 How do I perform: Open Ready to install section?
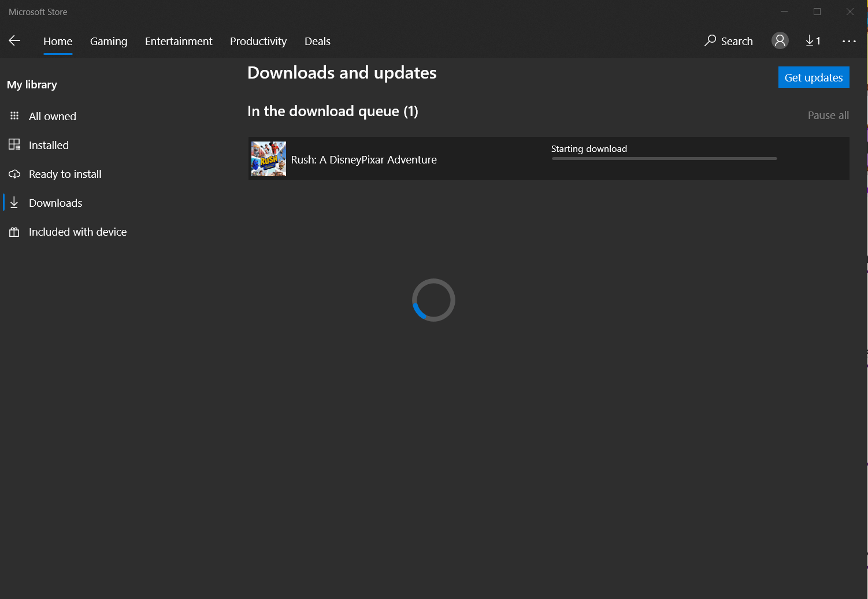pos(65,174)
